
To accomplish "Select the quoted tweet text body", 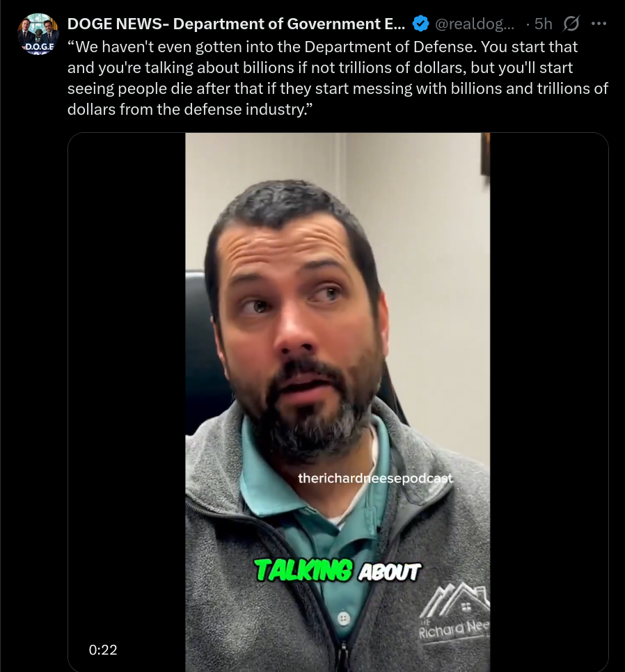I will click(x=338, y=78).
